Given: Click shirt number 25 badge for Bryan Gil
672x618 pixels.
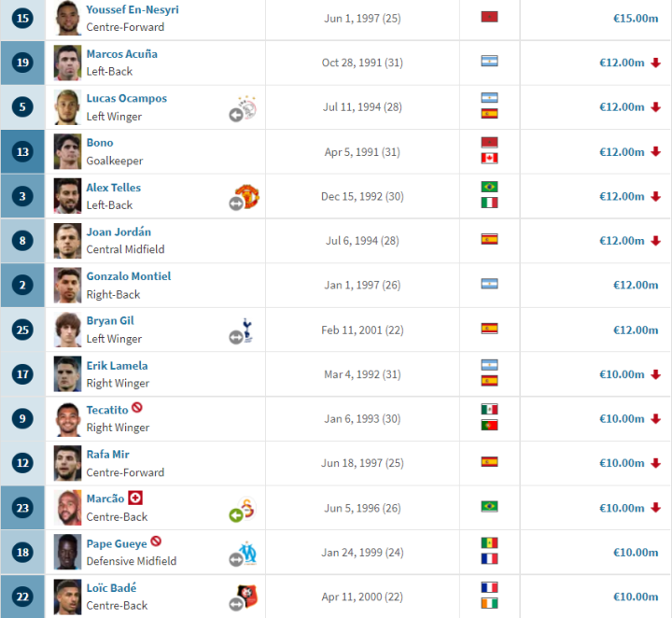Looking at the screenshot, I should [x=22, y=330].
